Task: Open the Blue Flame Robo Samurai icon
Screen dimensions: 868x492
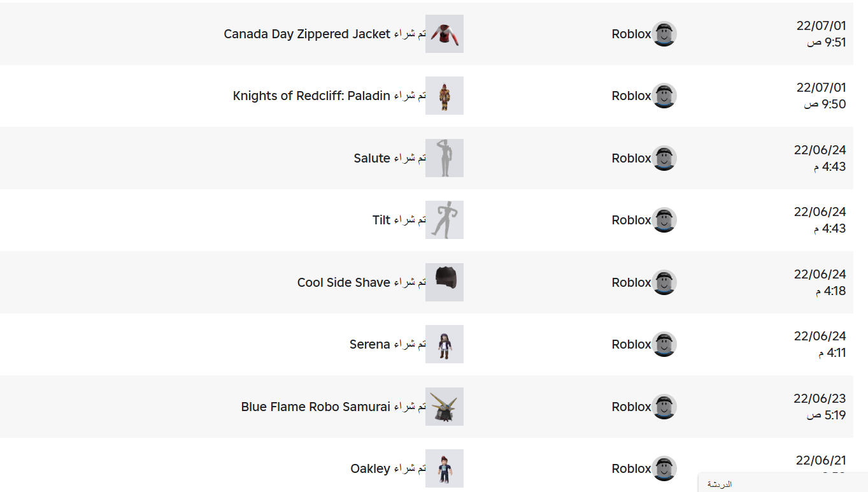Action: pos(444,407)
